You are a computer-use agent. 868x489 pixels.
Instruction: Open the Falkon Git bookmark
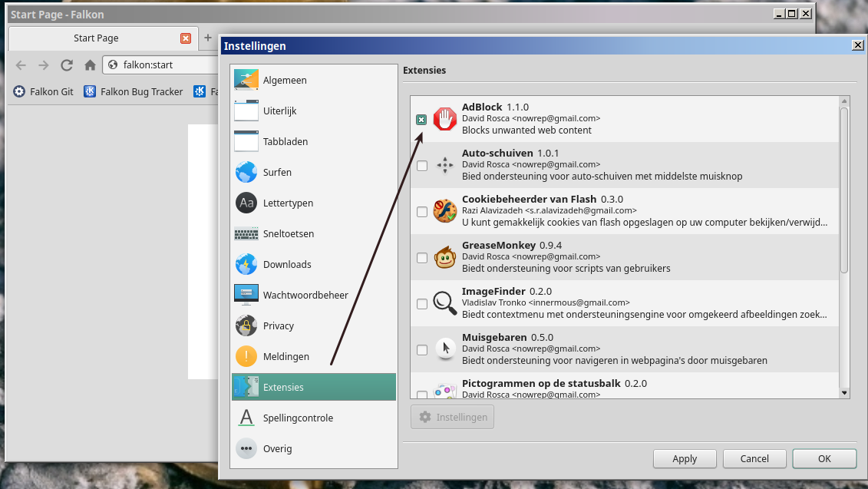click(44, 91)
